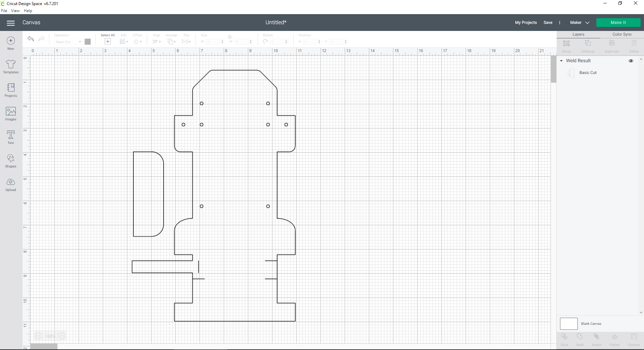Viewport: 644px width, 350px height.
Task: Open the File menu
Action: (x=4, y=10)
